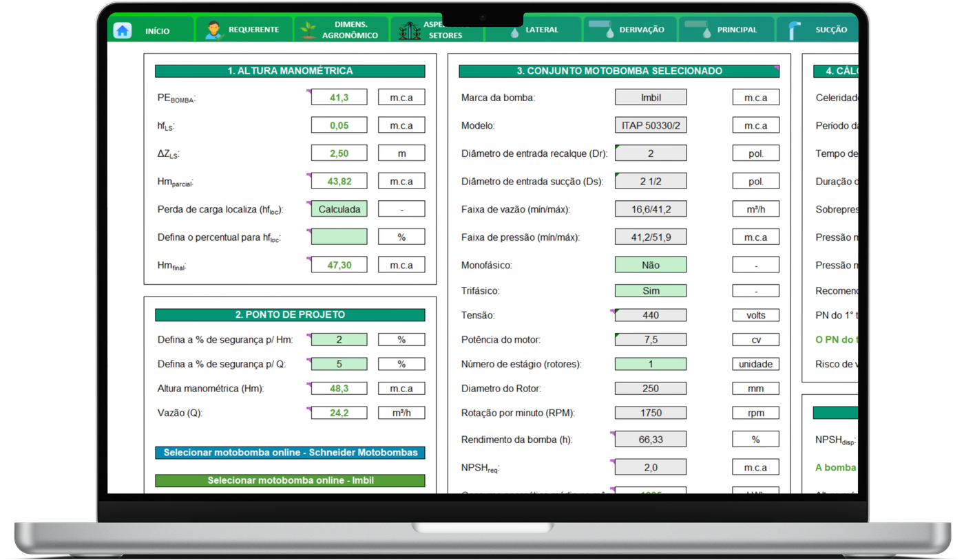Click the 'volts' unit cell for Tensão
Screen dimensions: 964x560
pos(755,315)
